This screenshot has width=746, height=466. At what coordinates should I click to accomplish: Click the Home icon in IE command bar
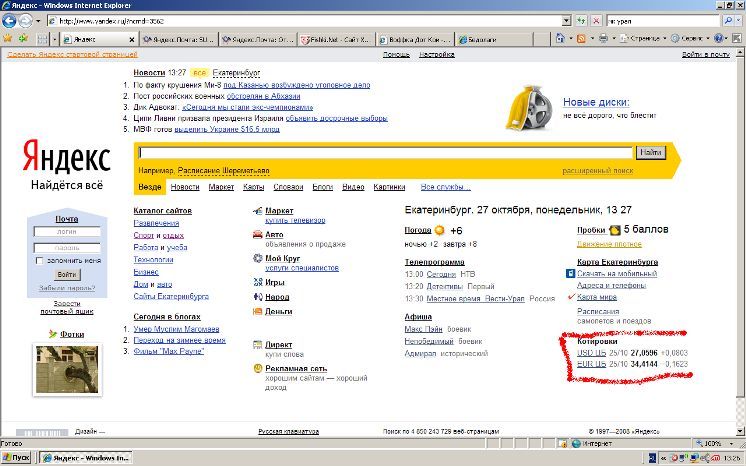[x=560, y=39]
